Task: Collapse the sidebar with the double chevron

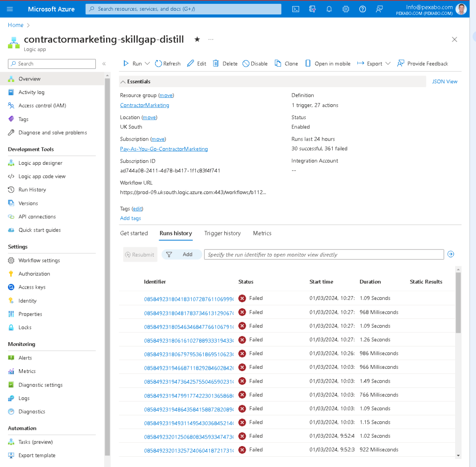Action: pyautogui.click(x=104, y=64)
